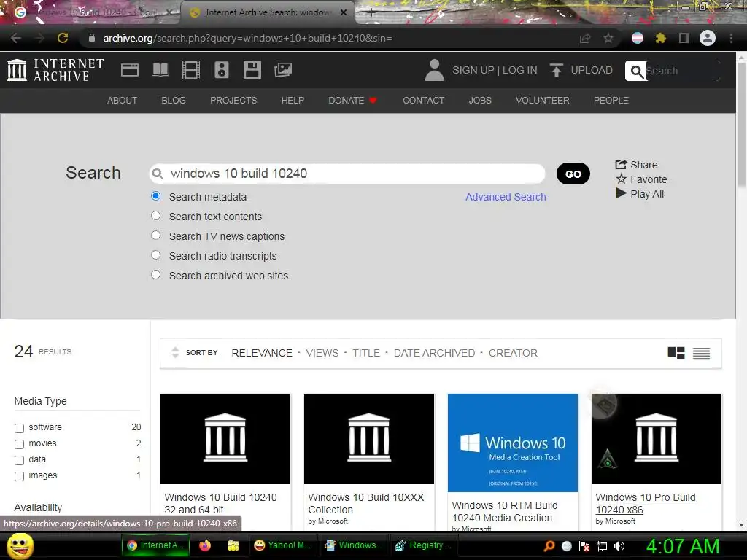Open the Audio speaker icon

click(x=222, y=70)
